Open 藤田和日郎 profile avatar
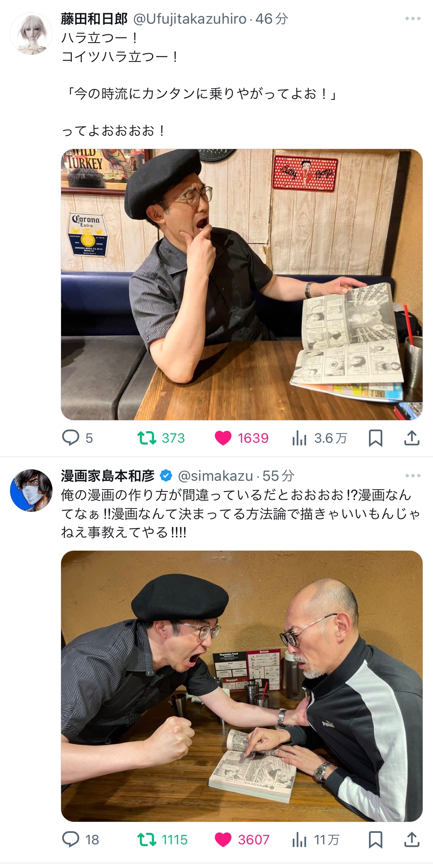The height and width of the screenshot is (868, 433). click(31, 34)
